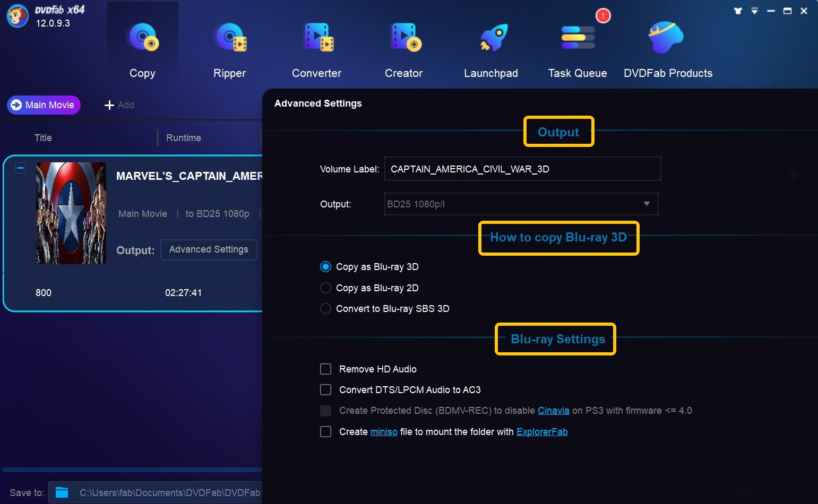
Task: Open the Copy module icon
Action: pos(142,38)
